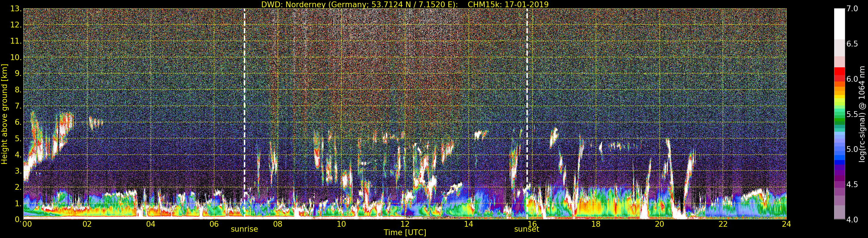This screenshot has height=238, width=868.
Task: Click the colorbar label '4.0'
Action: pos(852,220)
